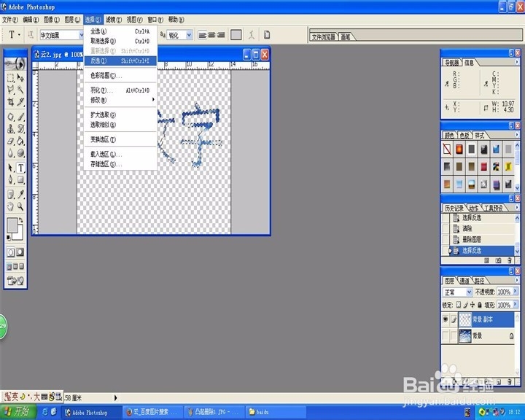Toggle history brush source box for 清除

pos(446,228)
